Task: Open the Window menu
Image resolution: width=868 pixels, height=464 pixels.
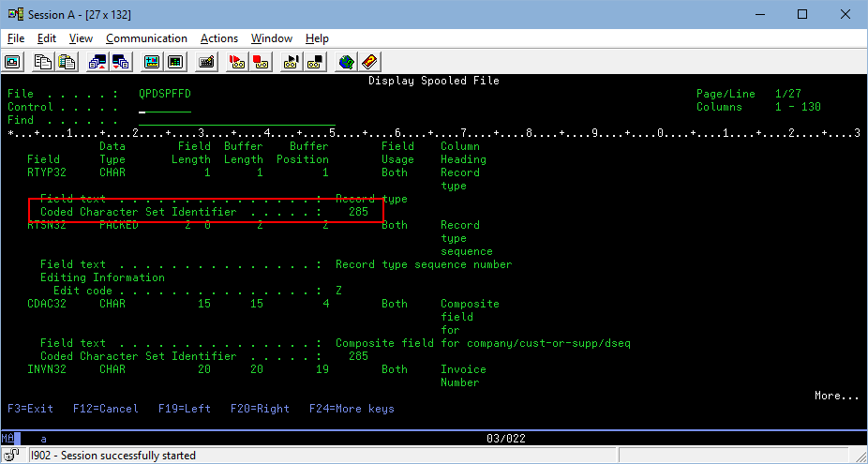Action: click(271, 38)
